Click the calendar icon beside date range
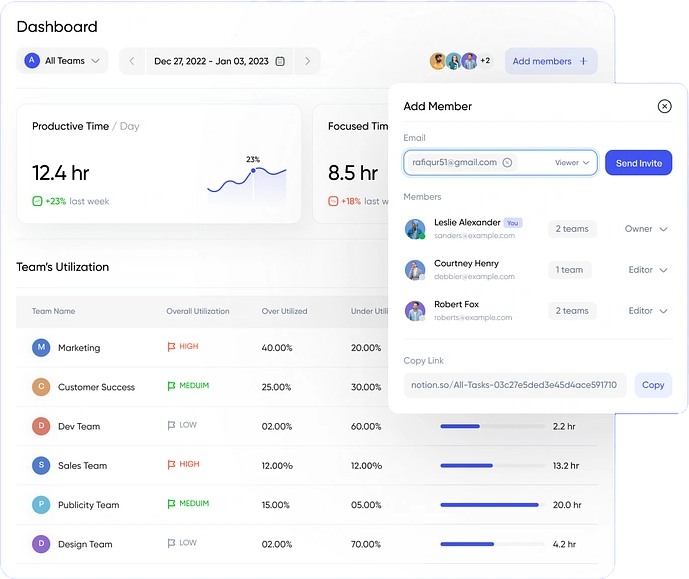 click(280, 61)
